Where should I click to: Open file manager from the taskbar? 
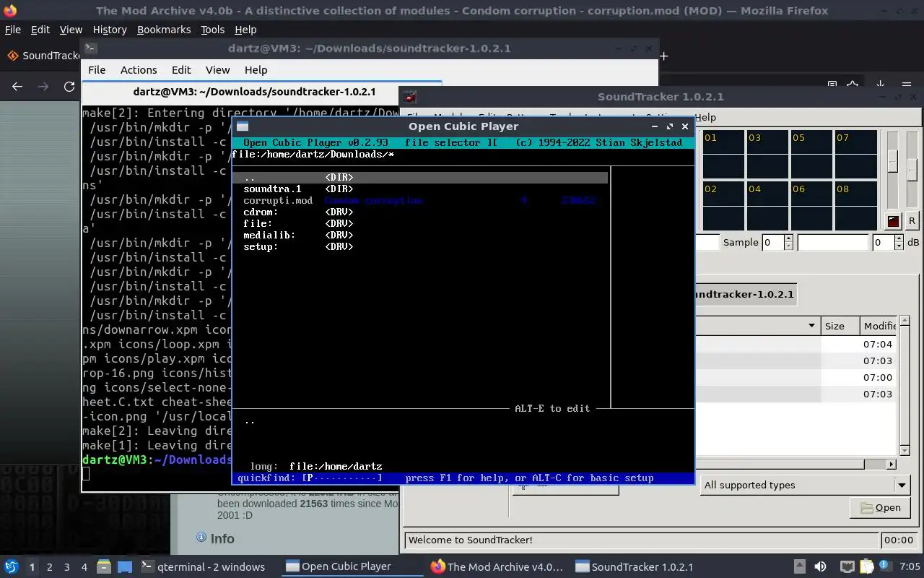pos(103,566)
